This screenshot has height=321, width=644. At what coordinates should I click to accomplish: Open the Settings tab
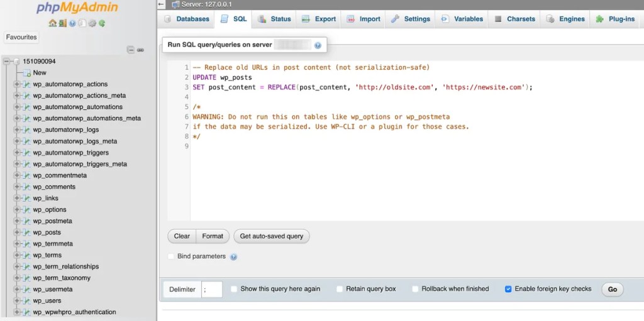(x=410, y=19)
